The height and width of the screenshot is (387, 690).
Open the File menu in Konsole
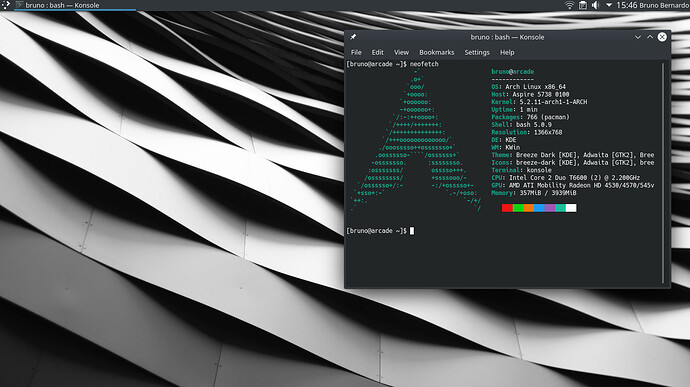(x=356, y=52)
